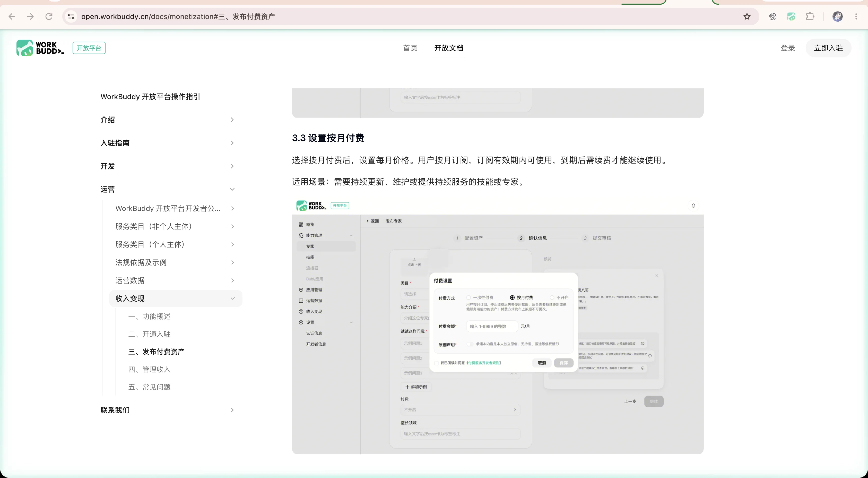Open the browser three-dot menu
The width and height of the screenshot is (868, 478).
click(x=856, y=16)
